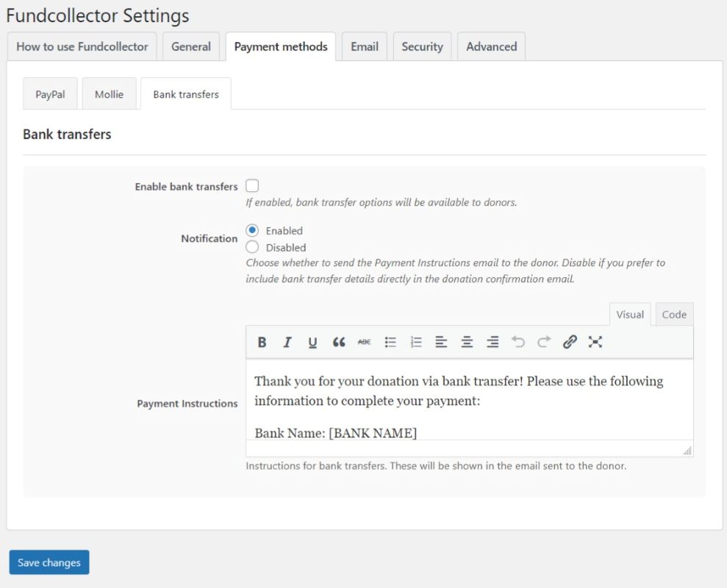Viewport: 727px width, 588px height.
Task: Expand editor to fullscreen mode
Action: 595,342
